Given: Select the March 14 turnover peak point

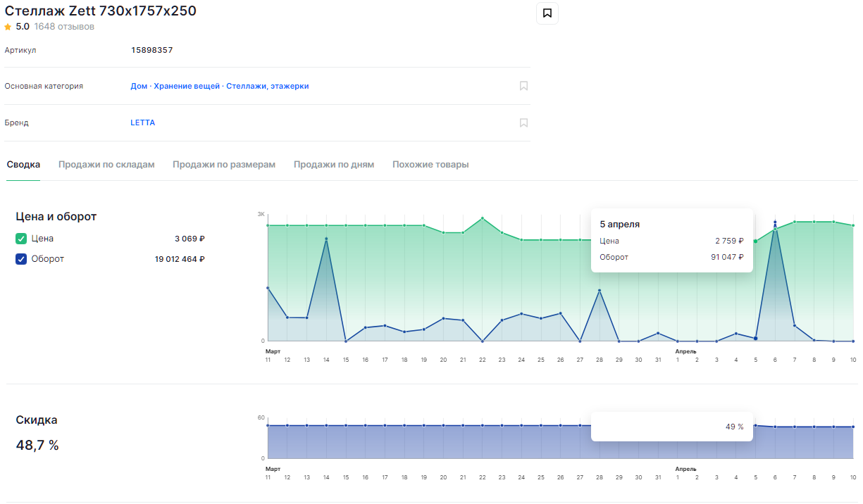Looking at the screenshot, I should tap(326, 239).
